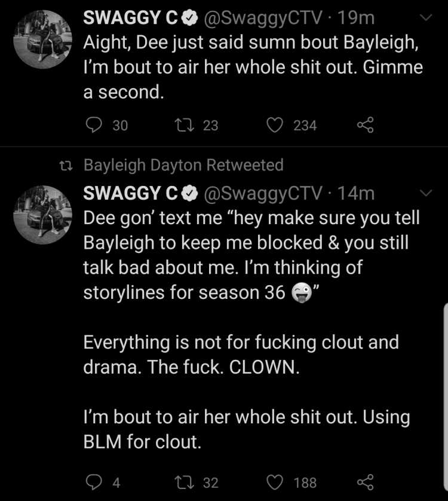The width and height of the screenshot is (448, 501).
Task: Share the 14m tweet about Dee
Action: 366,482
